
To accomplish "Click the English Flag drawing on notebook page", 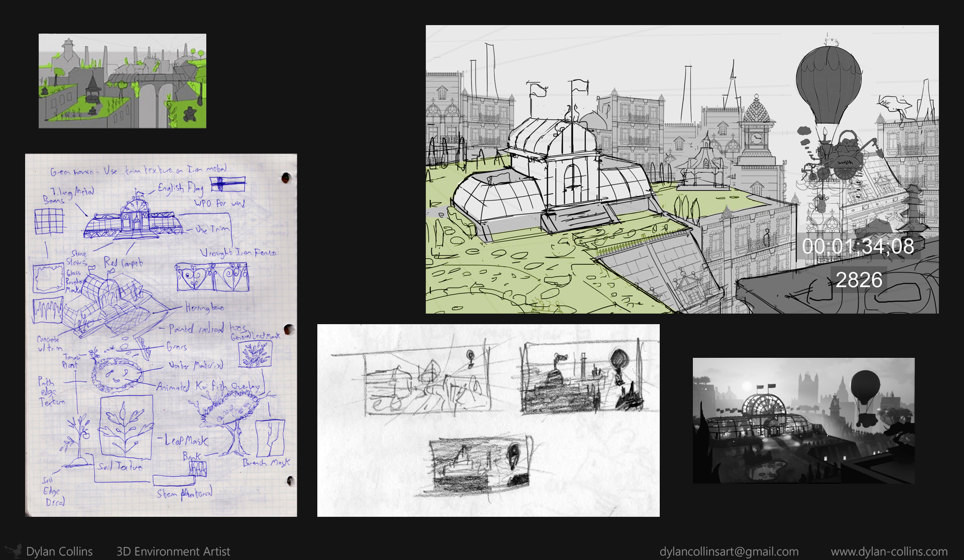I will [x=228, y=184].
